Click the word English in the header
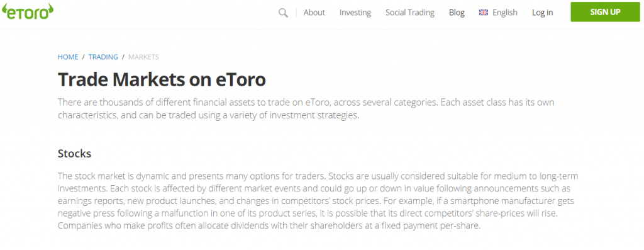 coord(505,13)
